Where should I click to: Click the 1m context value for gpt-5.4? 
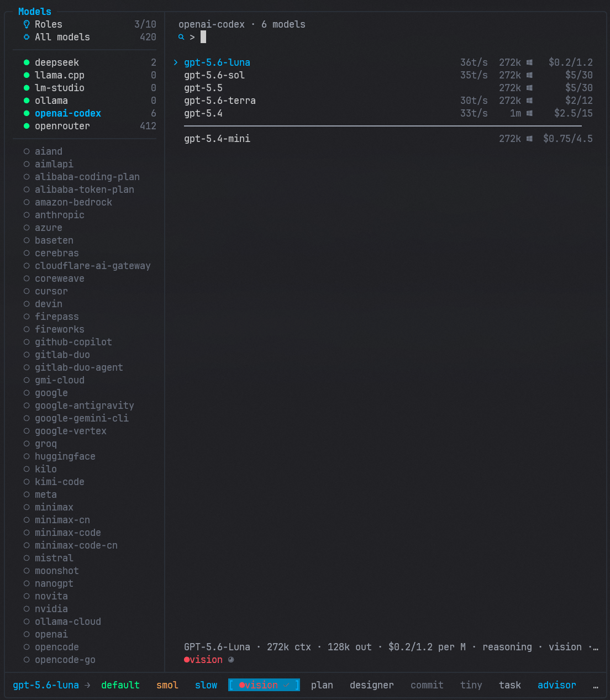coord(516,113)
